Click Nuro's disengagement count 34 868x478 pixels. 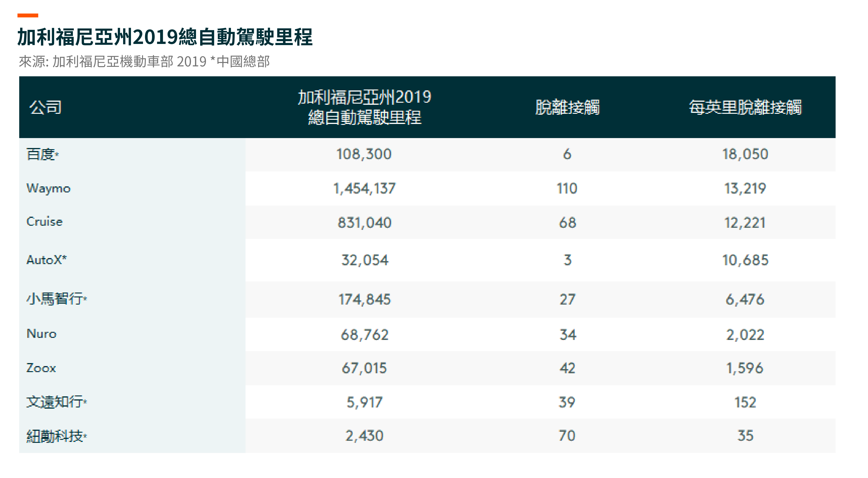tap(568, 335)
